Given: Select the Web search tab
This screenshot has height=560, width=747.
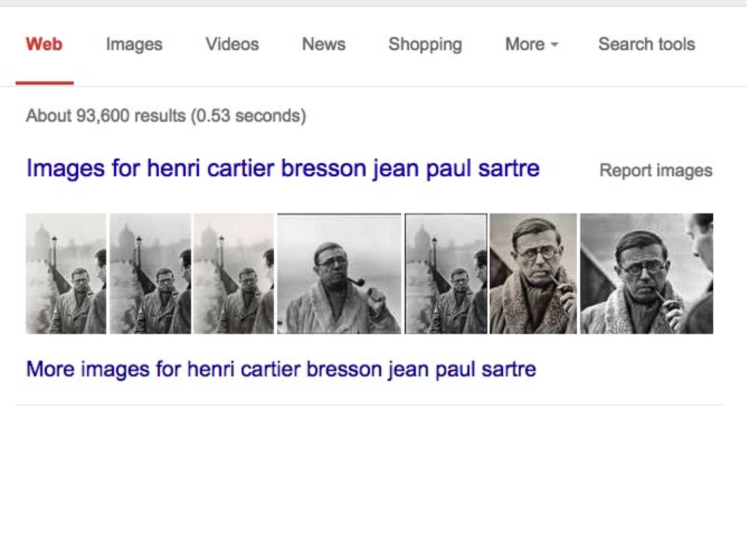Looking at the screenshot, I should 44,45.
